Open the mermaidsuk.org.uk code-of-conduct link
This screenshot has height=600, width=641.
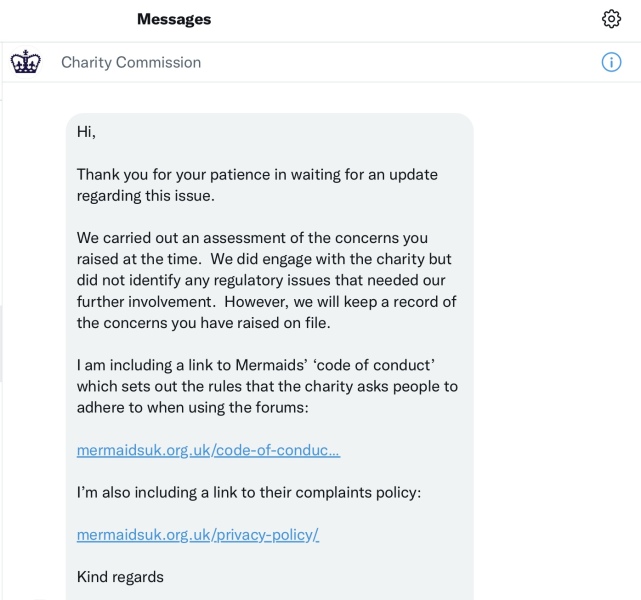(x=208, y=450)
